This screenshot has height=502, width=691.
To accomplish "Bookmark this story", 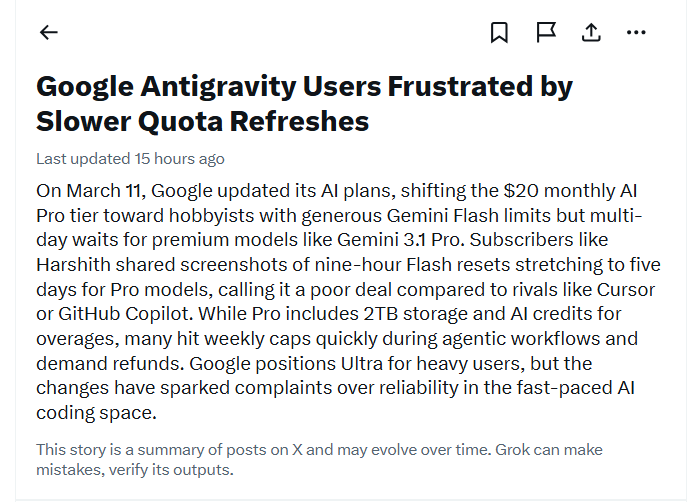I will [x=499, y=33].
